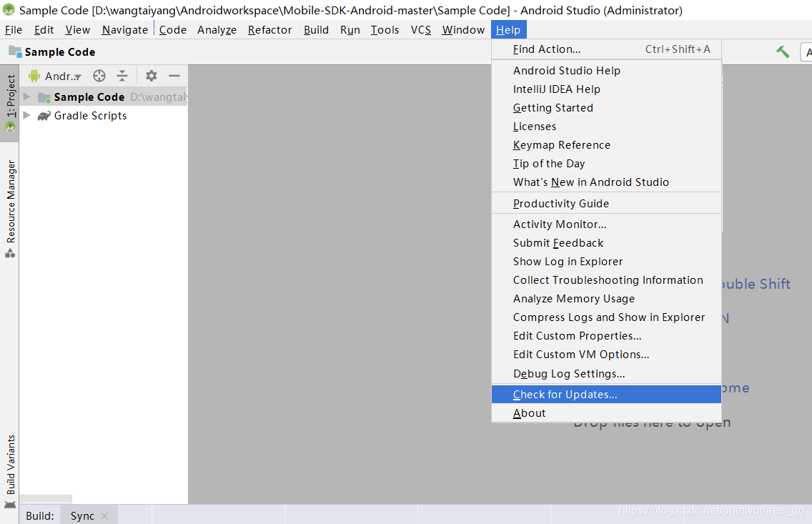
Task: Open the Android view dropdown
Action: click(63, 76)
